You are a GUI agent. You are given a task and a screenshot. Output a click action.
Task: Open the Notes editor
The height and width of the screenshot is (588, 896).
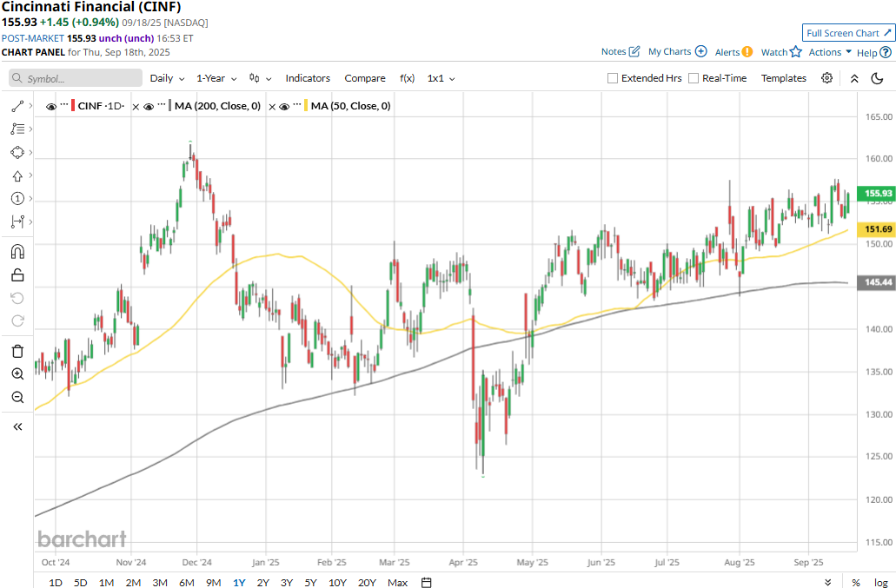pyautogui.click(x=621, y=51)
